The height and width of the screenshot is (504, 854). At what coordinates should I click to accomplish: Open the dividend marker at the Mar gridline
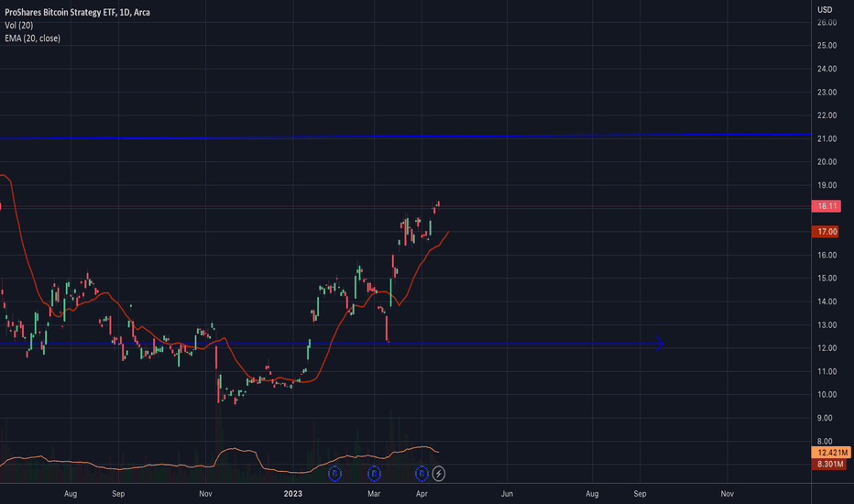(374, 474)
